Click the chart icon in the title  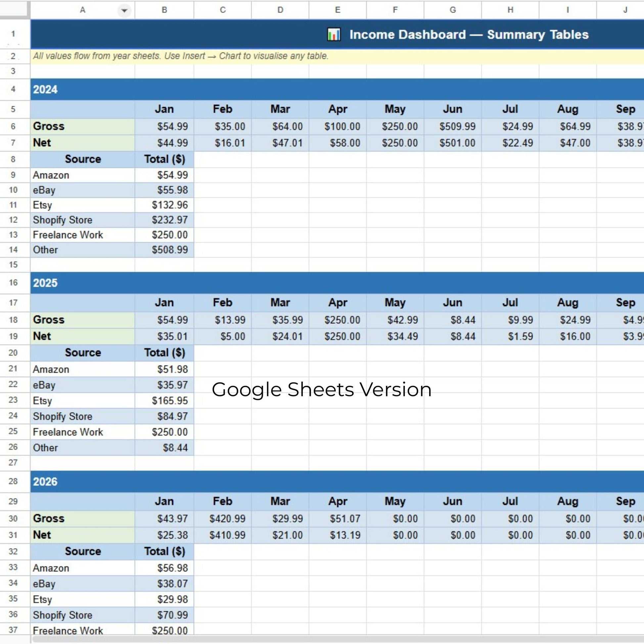(334, 34)
